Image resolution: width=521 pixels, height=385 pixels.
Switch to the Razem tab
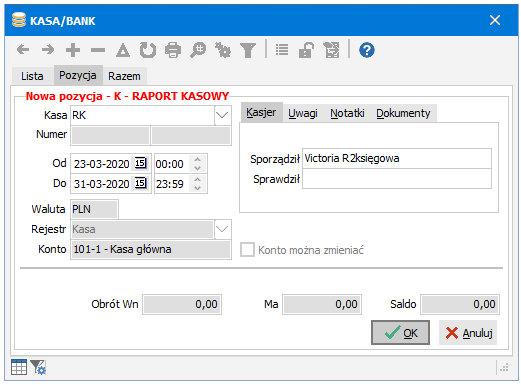click(x=124, y=76)
